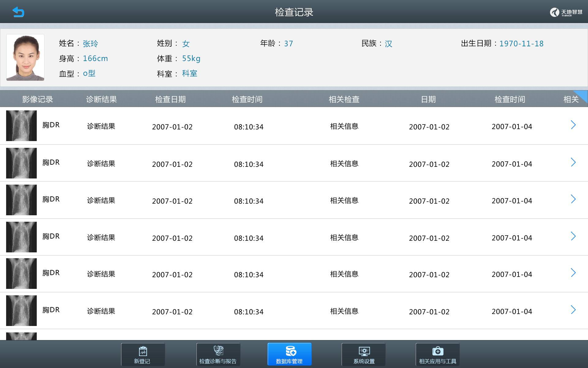Expand the second examination record row
This screenshot has height=368, width=588.
(x=573, y=162)
